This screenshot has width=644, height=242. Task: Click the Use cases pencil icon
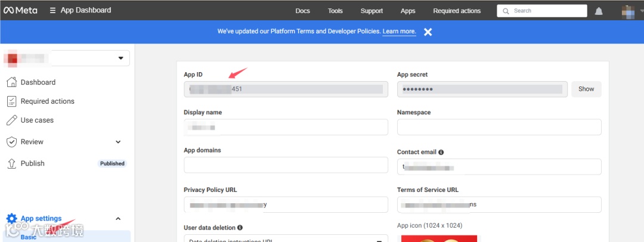pos(12,120)
